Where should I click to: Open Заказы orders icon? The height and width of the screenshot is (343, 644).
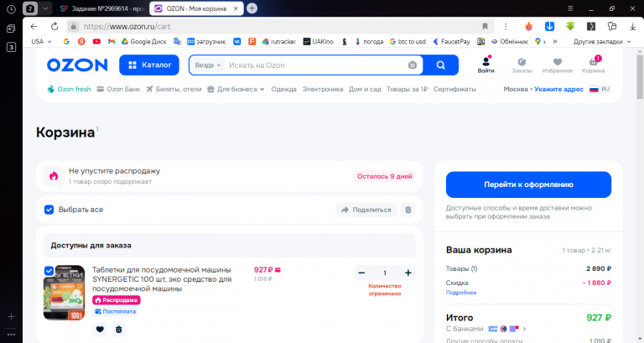tap(522, 65)
